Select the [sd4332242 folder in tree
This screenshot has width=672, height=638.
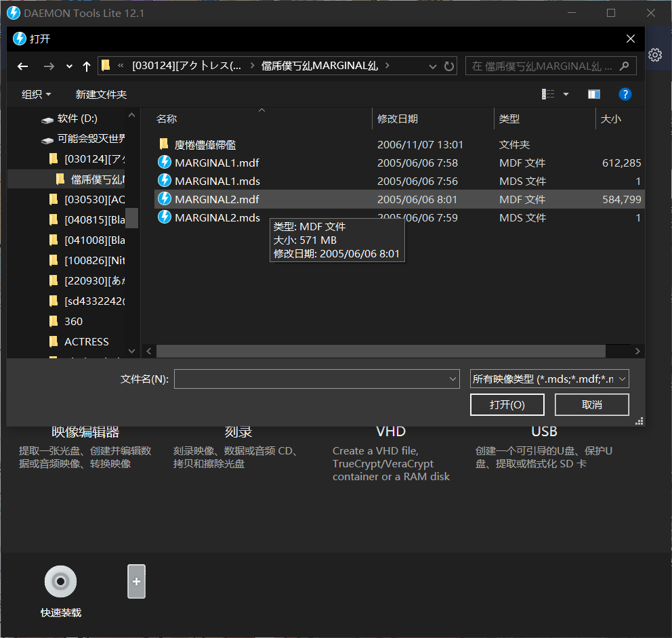click(x=88, y=301)
